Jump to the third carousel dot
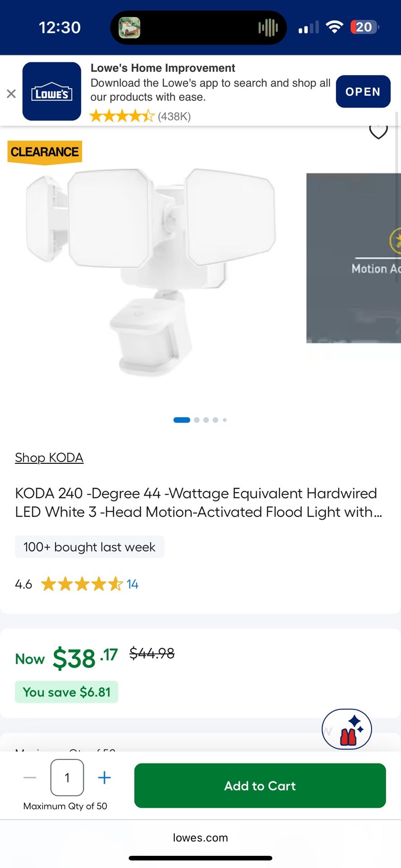The height and width of the screenshot is (868, 401). coord(206,420)
